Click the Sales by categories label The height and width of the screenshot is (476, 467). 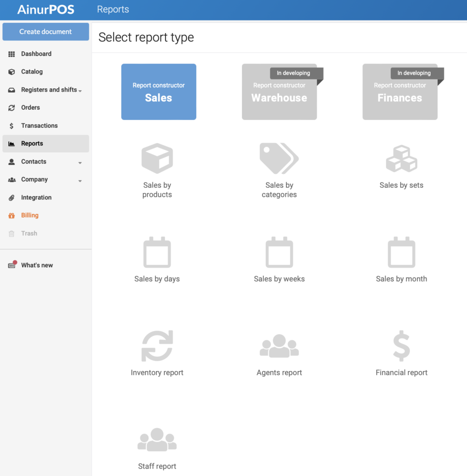pyautogui.click(x=279, y=190)
